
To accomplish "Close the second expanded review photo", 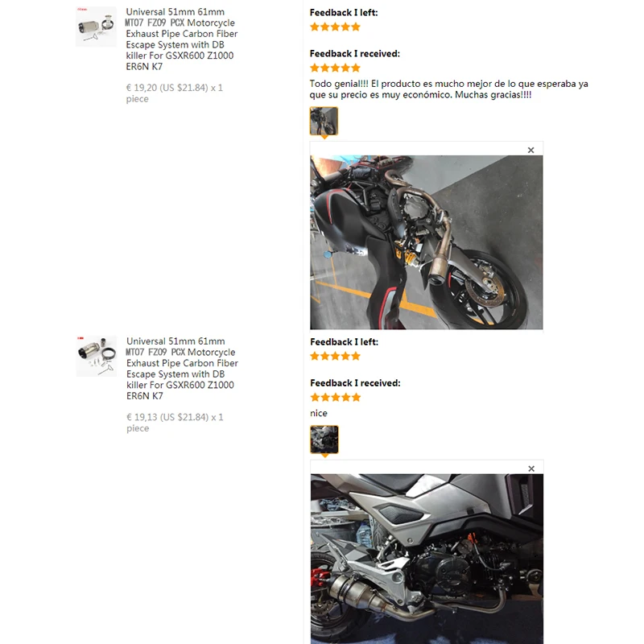I will click(x=531, y=469).
